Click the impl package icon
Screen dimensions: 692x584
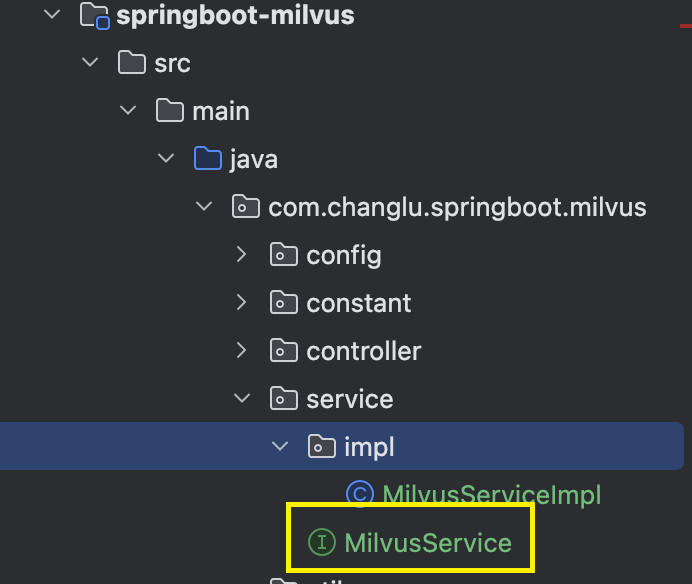321,447
